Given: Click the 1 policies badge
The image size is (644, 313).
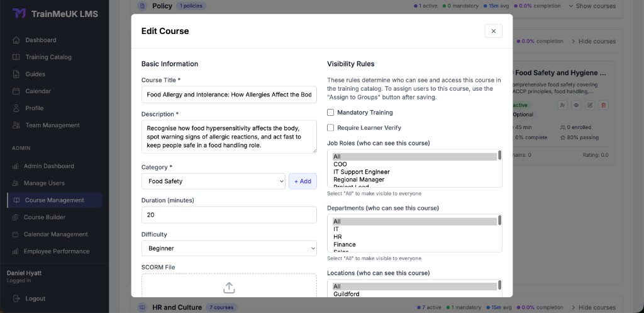Looking at the screenshot, I should (x=191, y=6).
